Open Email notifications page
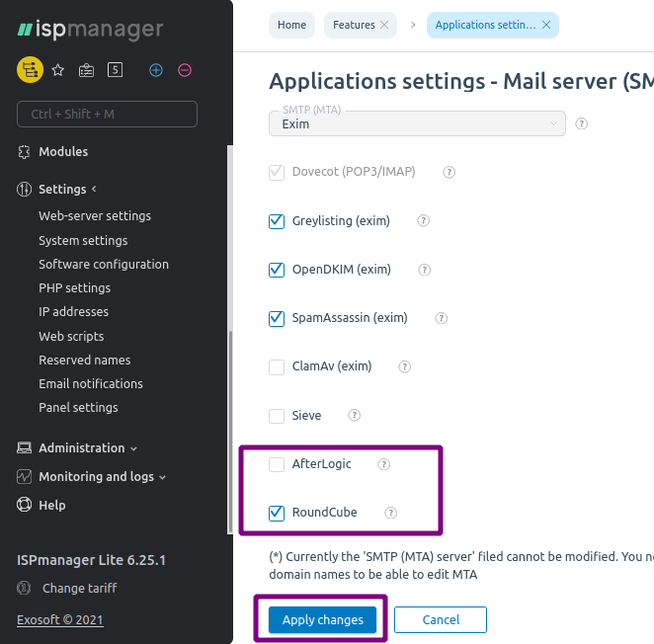 point(91,383)
